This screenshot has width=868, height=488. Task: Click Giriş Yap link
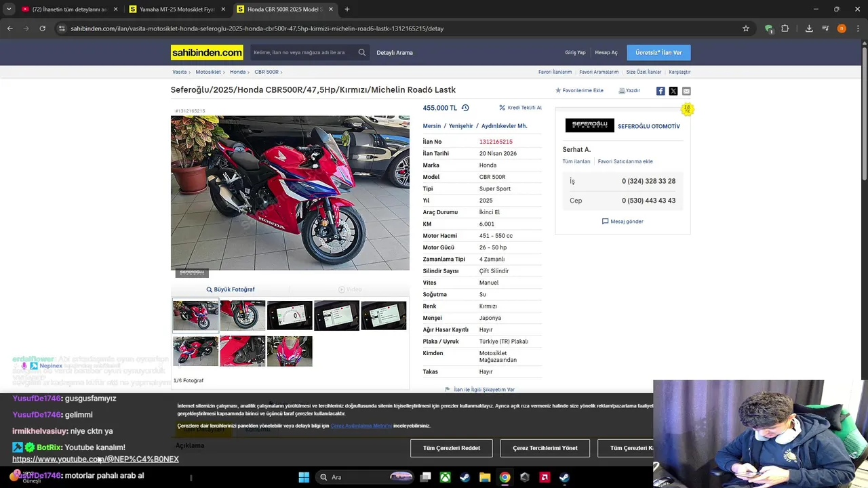click(575, 52)
